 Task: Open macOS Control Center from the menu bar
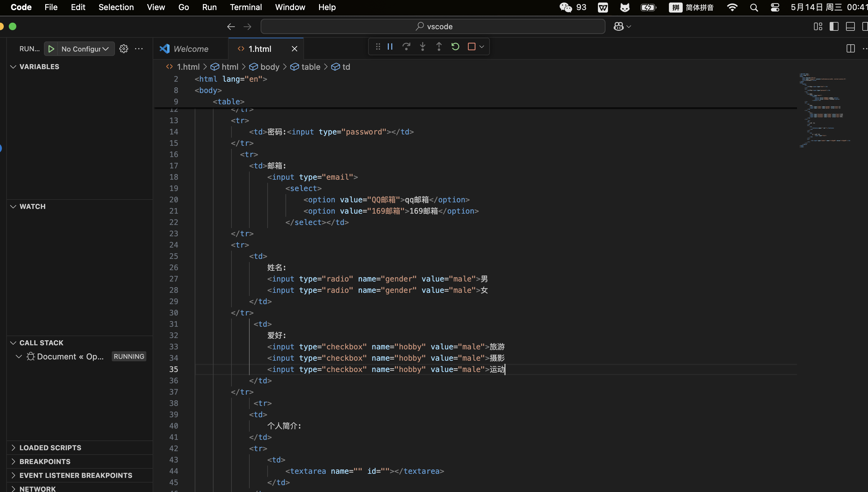coord(775,8)
